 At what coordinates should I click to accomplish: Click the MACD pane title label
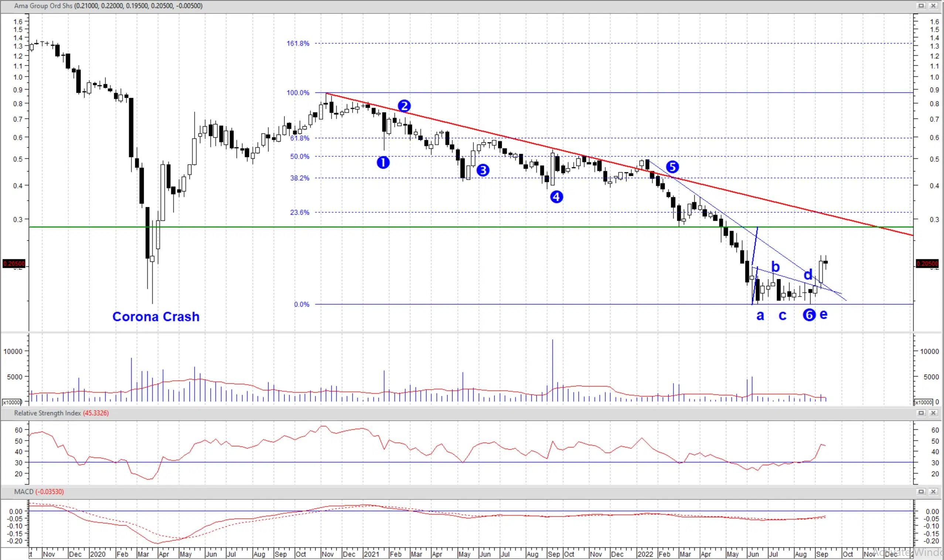coord(24,492)
